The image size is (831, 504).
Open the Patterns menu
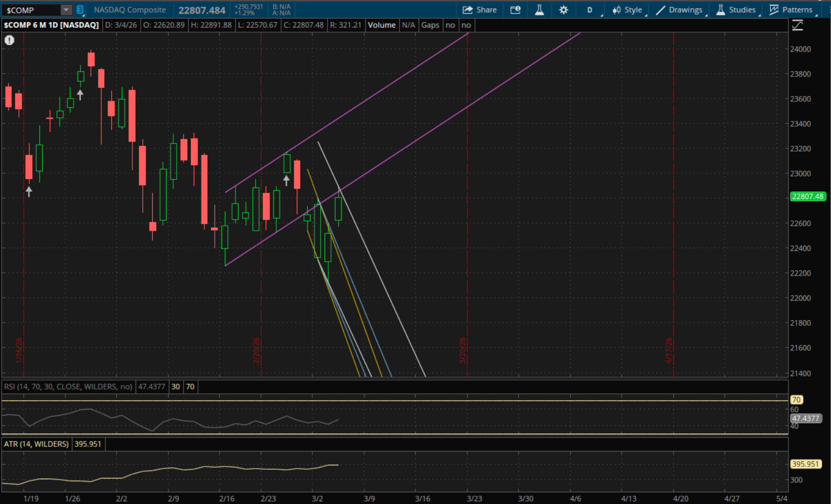[791, 10]
